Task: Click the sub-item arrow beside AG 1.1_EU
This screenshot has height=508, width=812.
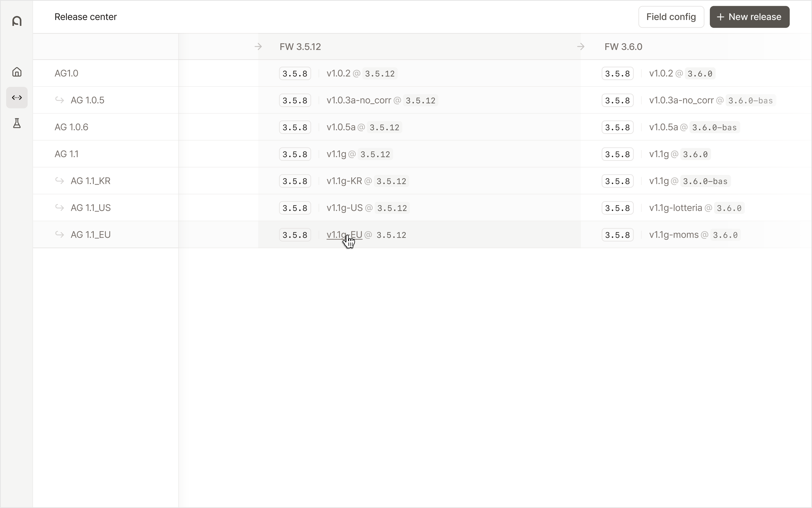Action: (60, 234)
